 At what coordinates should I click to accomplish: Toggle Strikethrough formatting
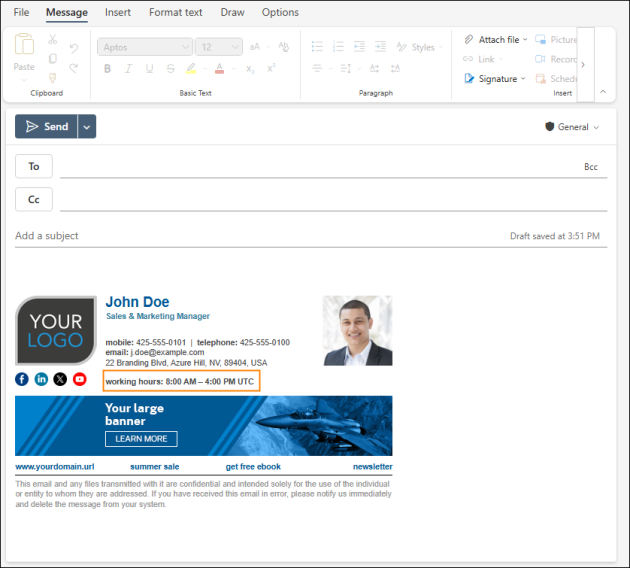pos(170,69)
